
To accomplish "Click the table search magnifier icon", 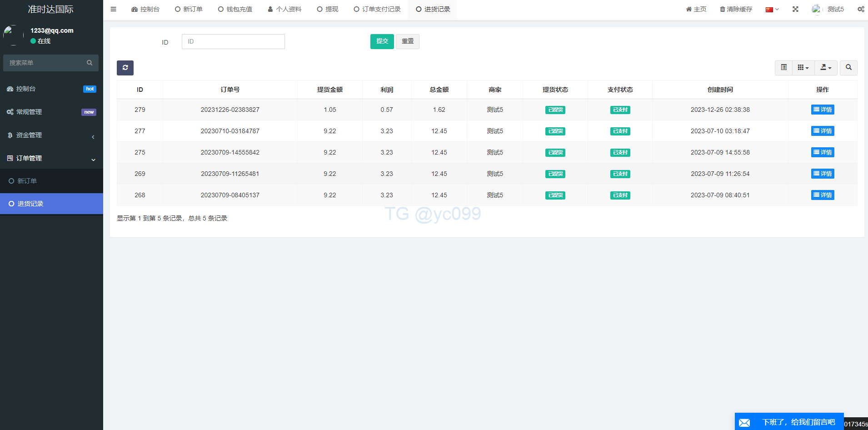I will 848,68.
